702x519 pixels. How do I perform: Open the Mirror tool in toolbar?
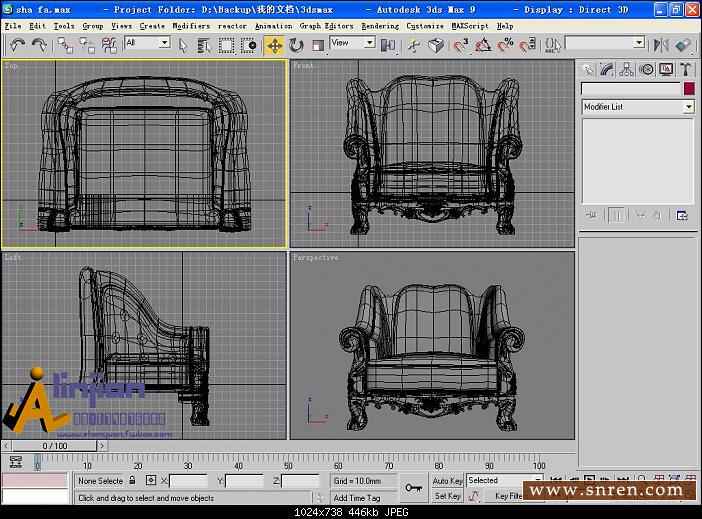pos(660,45)
